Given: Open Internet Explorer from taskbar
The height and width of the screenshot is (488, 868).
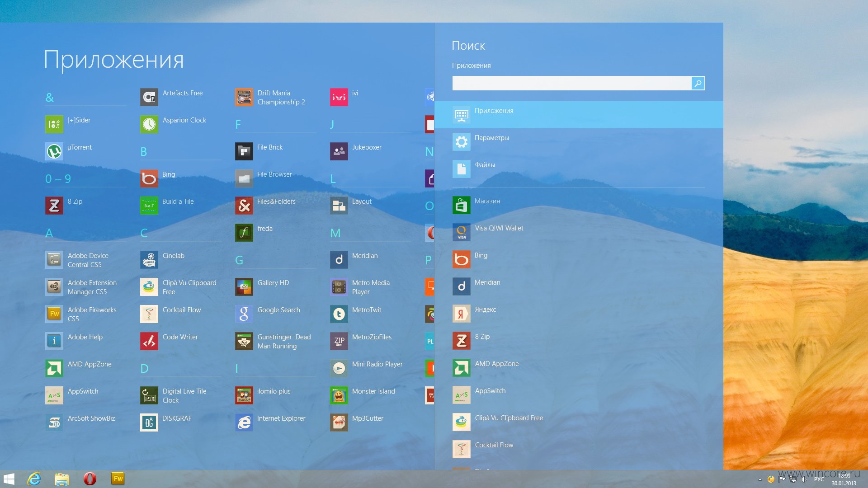Looking at the screenshot, I should click(x=34, y=479).
